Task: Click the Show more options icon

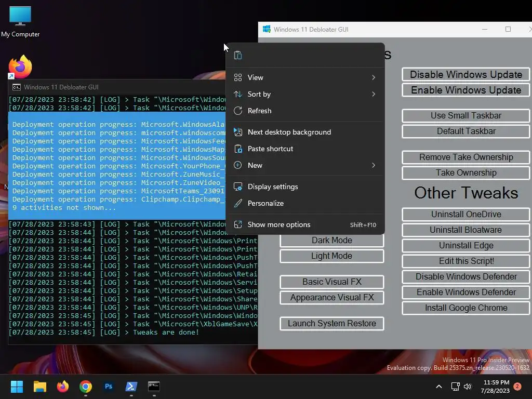Action: pos(238,224)
